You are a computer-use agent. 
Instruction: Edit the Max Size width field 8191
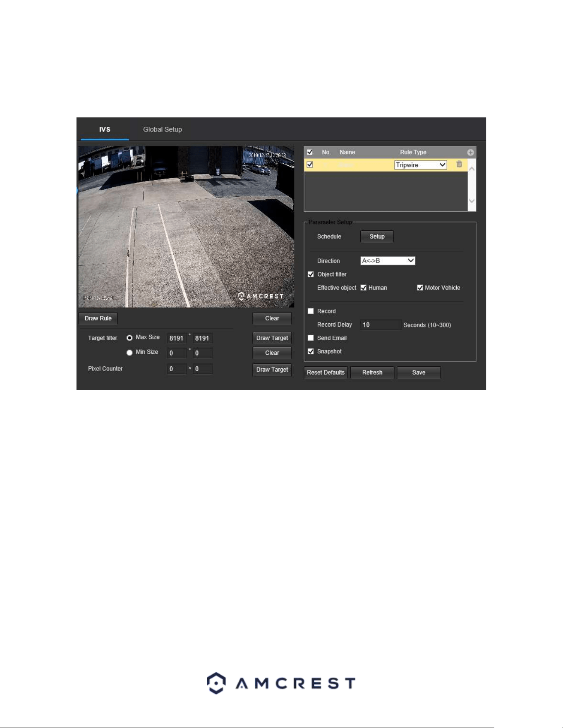pyautogui.click(x=177, y=338)
